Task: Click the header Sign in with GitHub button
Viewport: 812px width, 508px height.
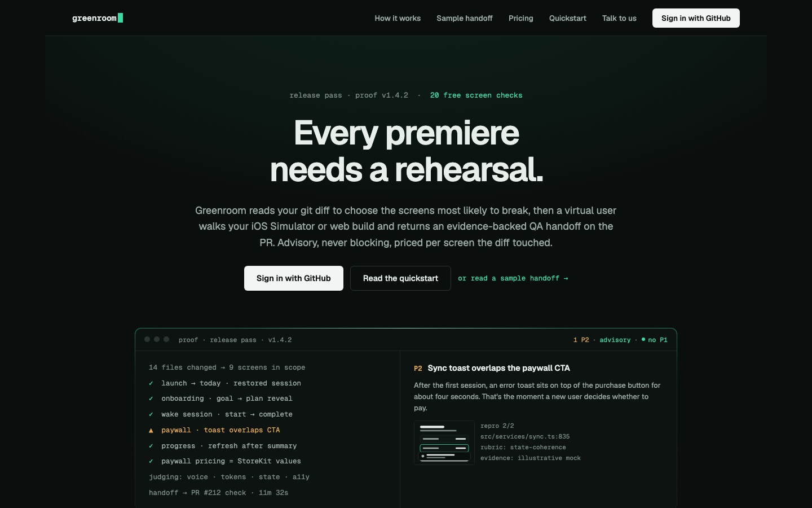Action: click(x=696, y=18)
